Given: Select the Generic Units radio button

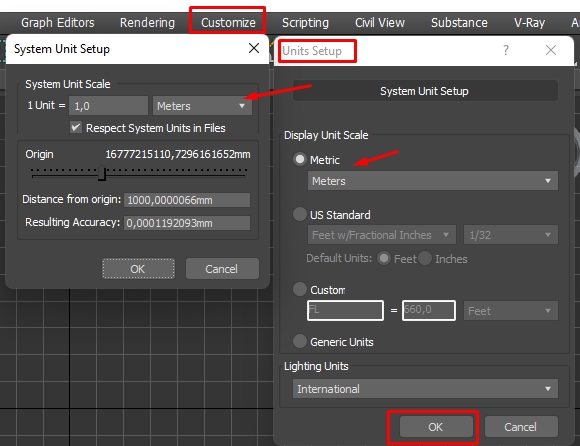Looking at the screenshot, I should tap(300, 341).
